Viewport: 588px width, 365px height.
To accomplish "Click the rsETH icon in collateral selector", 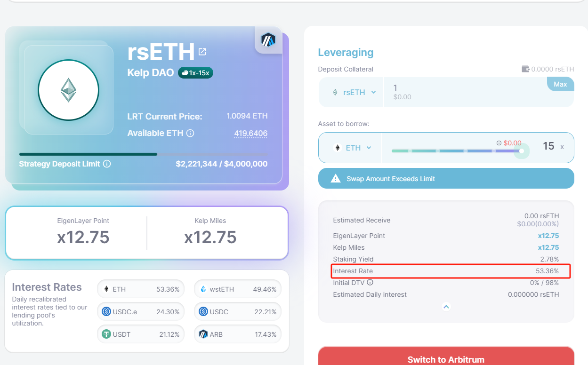I will tap(335, 92).
